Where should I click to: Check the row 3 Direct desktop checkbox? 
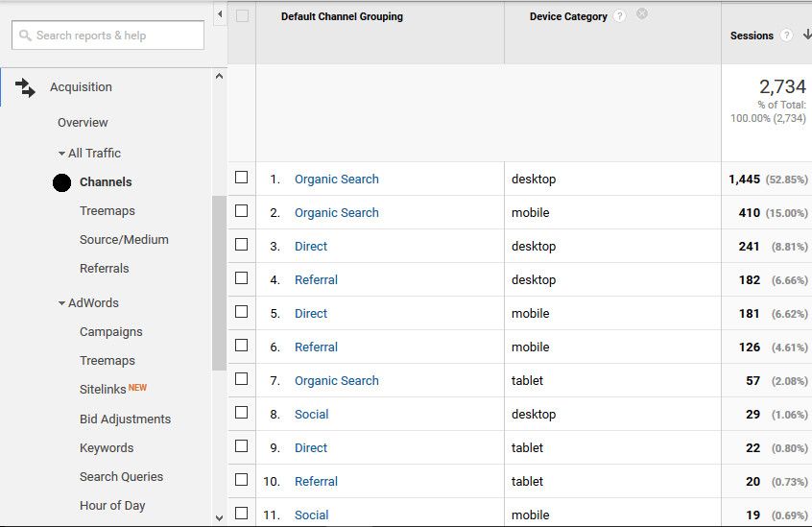(x=242, y=245)
